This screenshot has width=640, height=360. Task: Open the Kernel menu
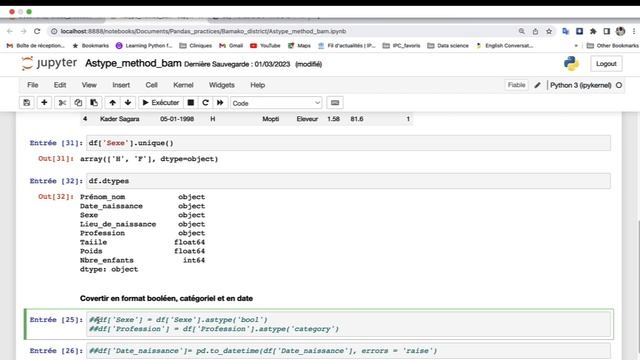click(x=183, y=85)
